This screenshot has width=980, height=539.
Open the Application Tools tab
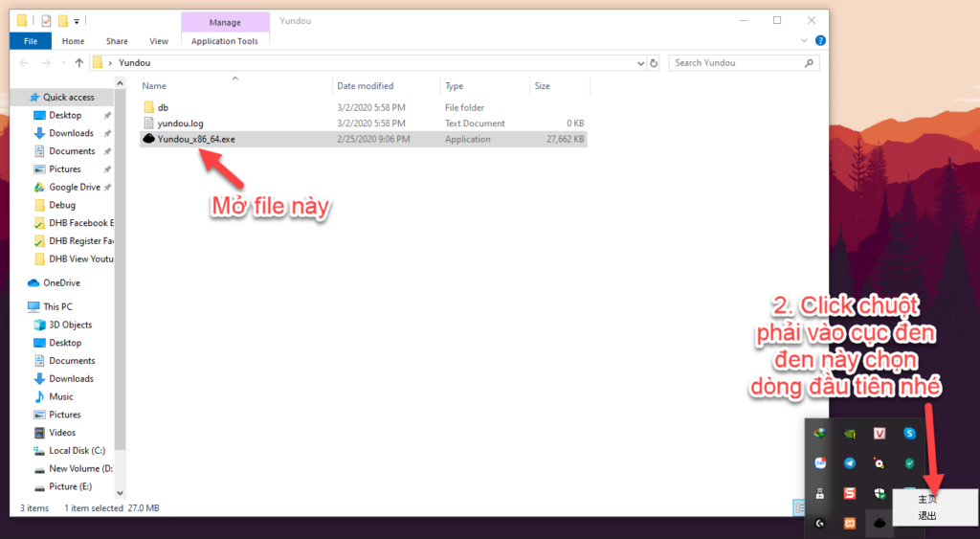tap(224, 40)
